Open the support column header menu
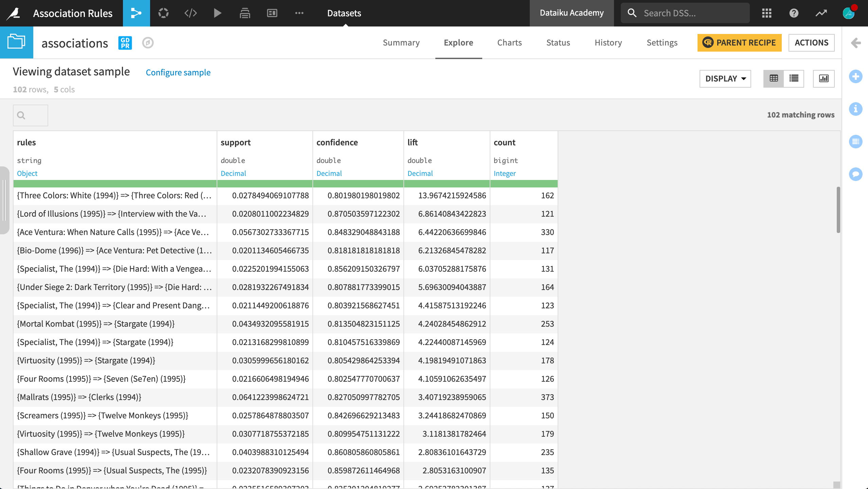868x489 pixels. [236, 142]
